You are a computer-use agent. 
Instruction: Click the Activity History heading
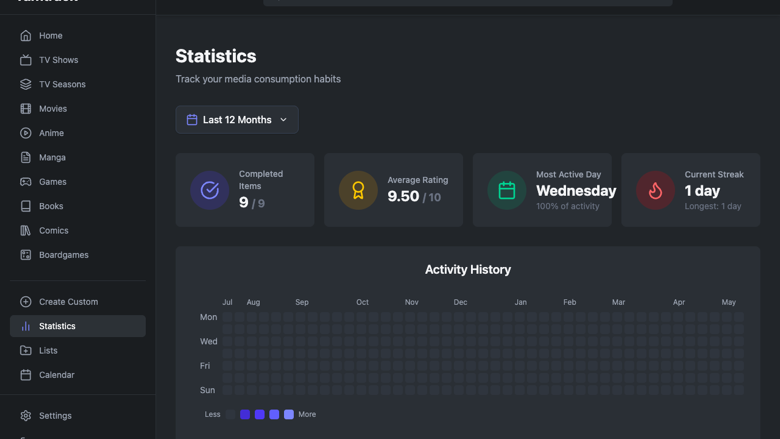468,269
